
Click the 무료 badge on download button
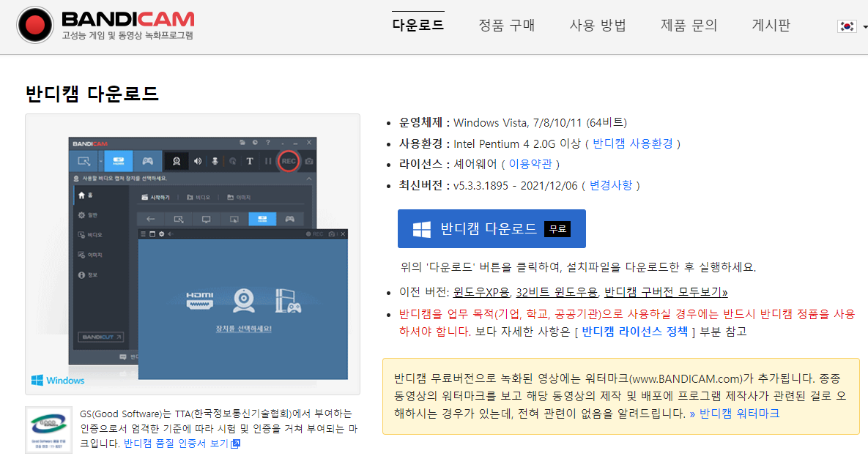click(x=557, y=228)
